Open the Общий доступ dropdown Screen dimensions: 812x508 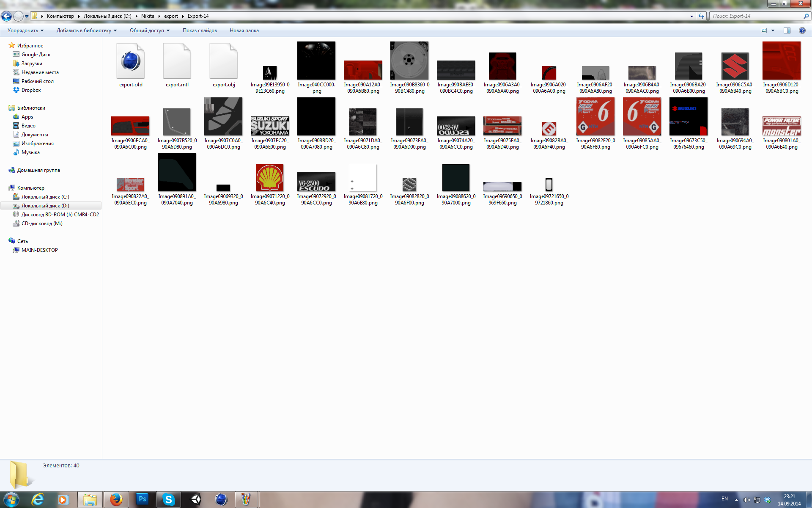(150, 30)
